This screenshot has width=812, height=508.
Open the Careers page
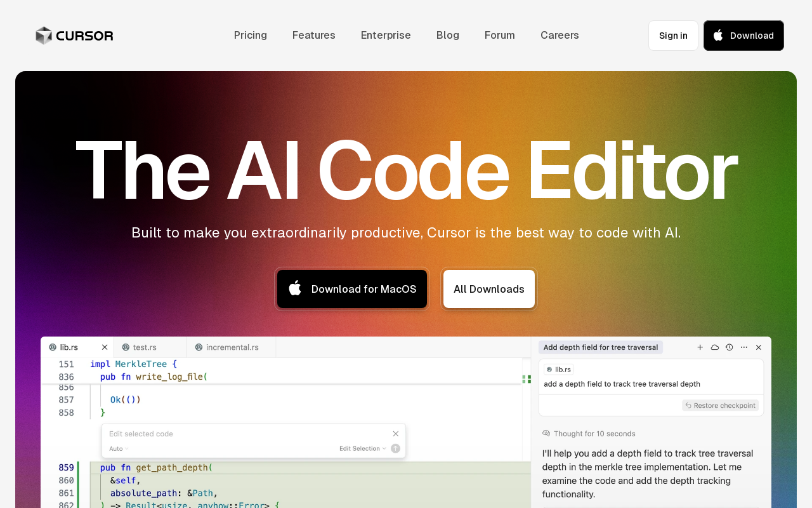pos(560,35)
